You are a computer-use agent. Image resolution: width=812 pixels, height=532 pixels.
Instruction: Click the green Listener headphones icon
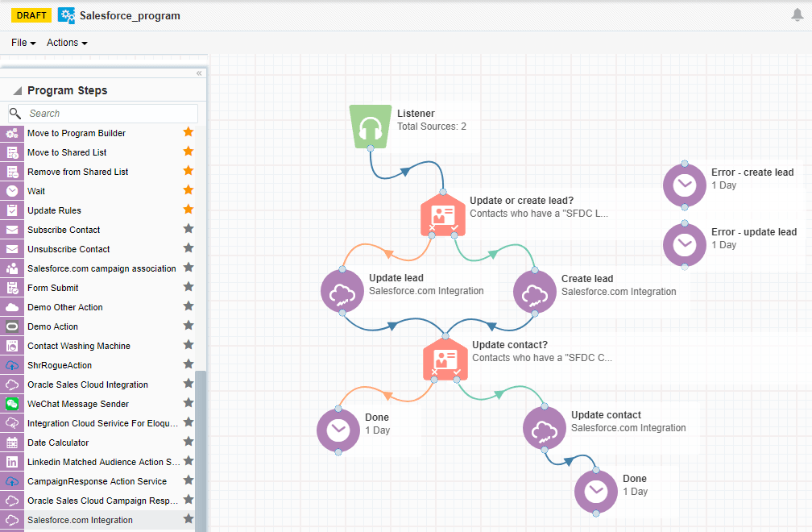(370, 127)
